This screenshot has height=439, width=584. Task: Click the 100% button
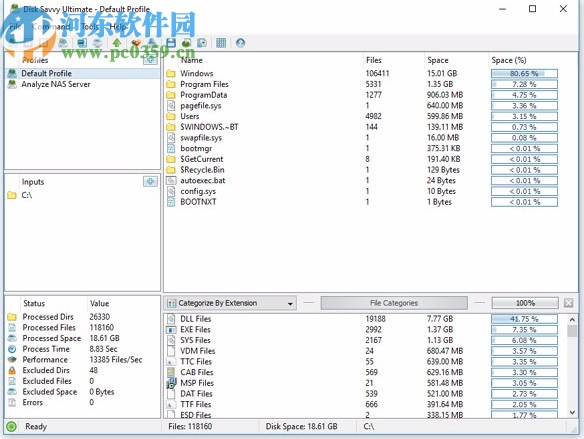tap(525, 303)
